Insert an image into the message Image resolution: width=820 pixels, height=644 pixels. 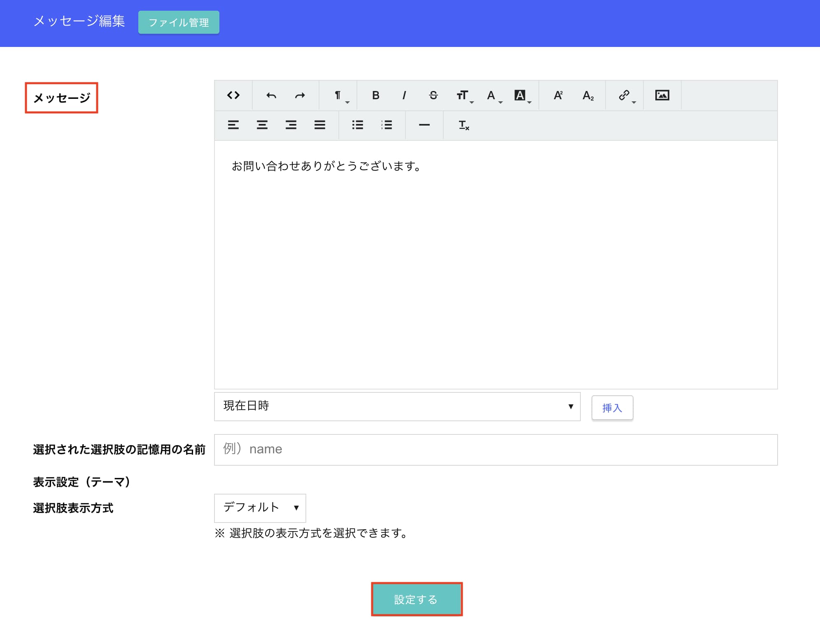pos(662,96)
